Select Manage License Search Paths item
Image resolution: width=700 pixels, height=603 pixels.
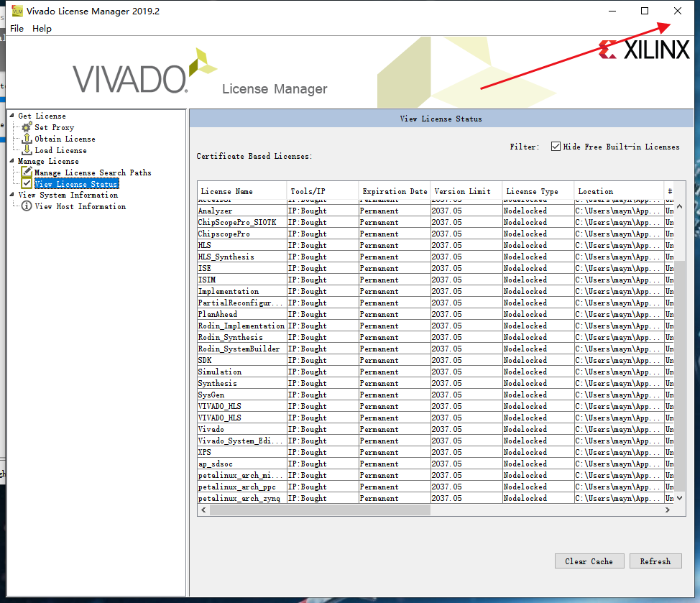click(x=93, y=172)
